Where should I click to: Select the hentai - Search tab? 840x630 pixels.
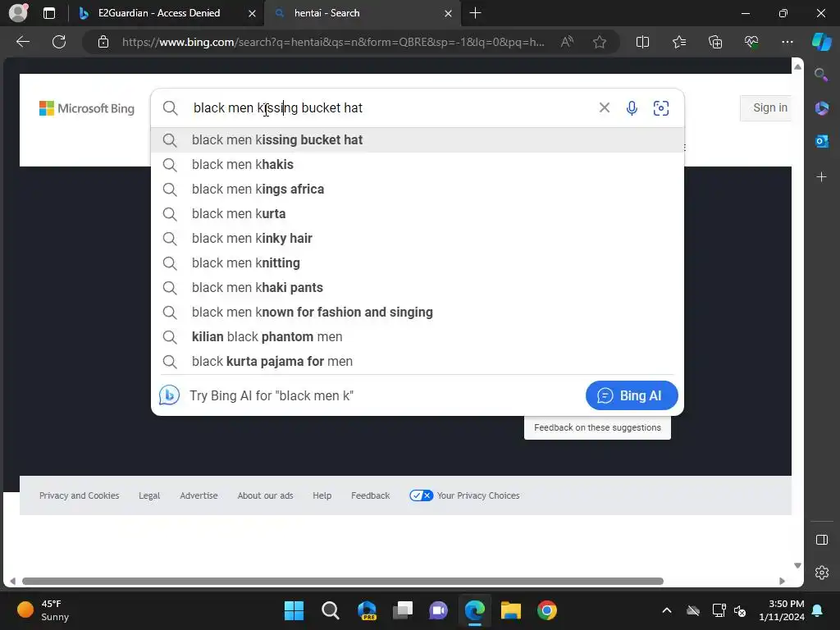coord(363,13)
